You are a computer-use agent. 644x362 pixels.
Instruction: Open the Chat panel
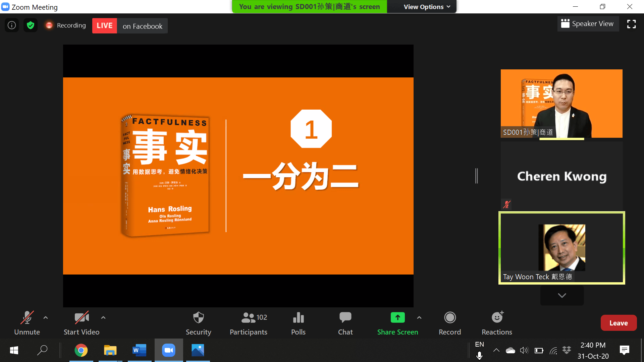345,323
